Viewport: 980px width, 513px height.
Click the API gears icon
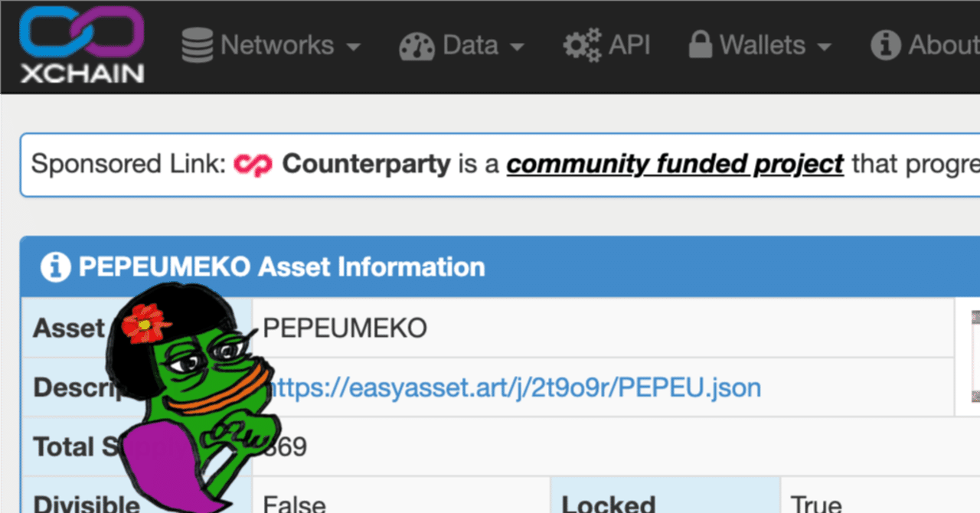(582, 45)
